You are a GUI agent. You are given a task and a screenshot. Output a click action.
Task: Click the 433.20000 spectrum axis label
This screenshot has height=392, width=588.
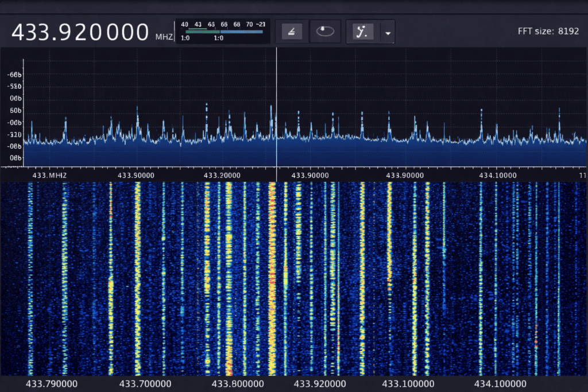coord(222,176)
